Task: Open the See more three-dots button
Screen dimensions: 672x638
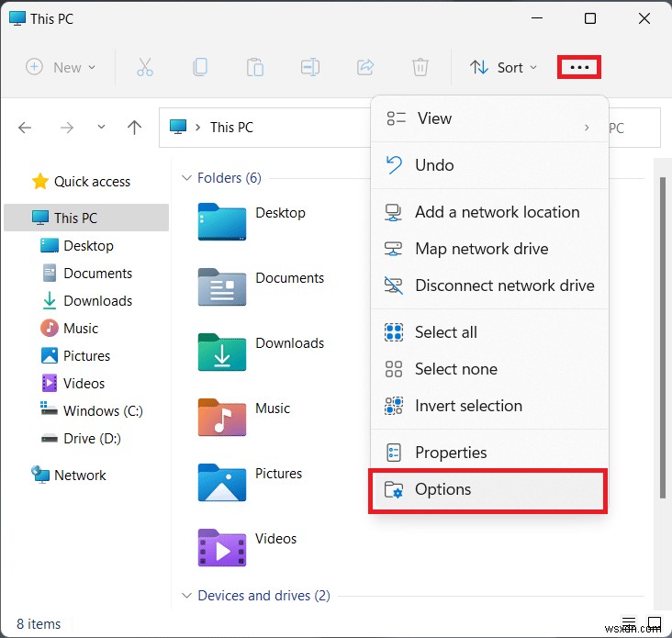Action: point(579,67)
